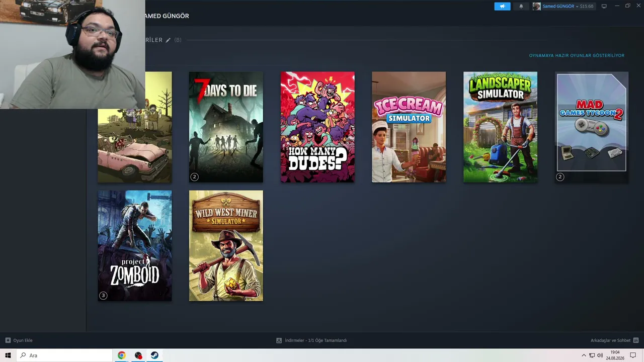Image resolution: width=644 pixels, height=362 pixels.
Task: Select the 7 Days to Die game cover
Action: tap(226, 127)
